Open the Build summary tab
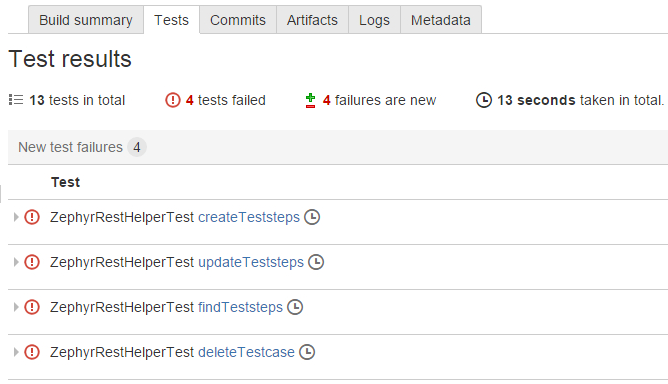Viewport: 668px width, 384px height. 86,20
